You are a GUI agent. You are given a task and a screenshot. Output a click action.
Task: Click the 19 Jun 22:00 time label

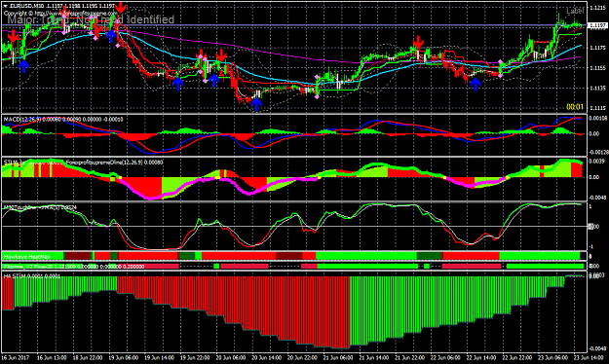(x=195, y=357)
